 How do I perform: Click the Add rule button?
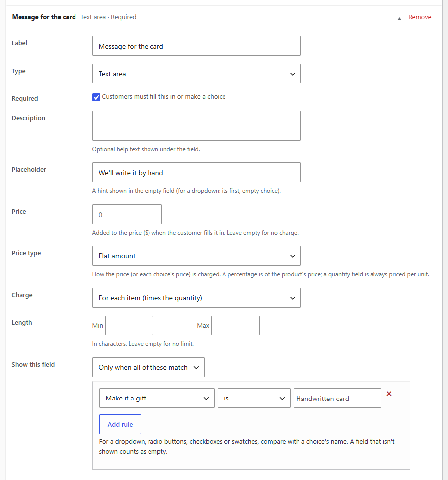point(120,424)
